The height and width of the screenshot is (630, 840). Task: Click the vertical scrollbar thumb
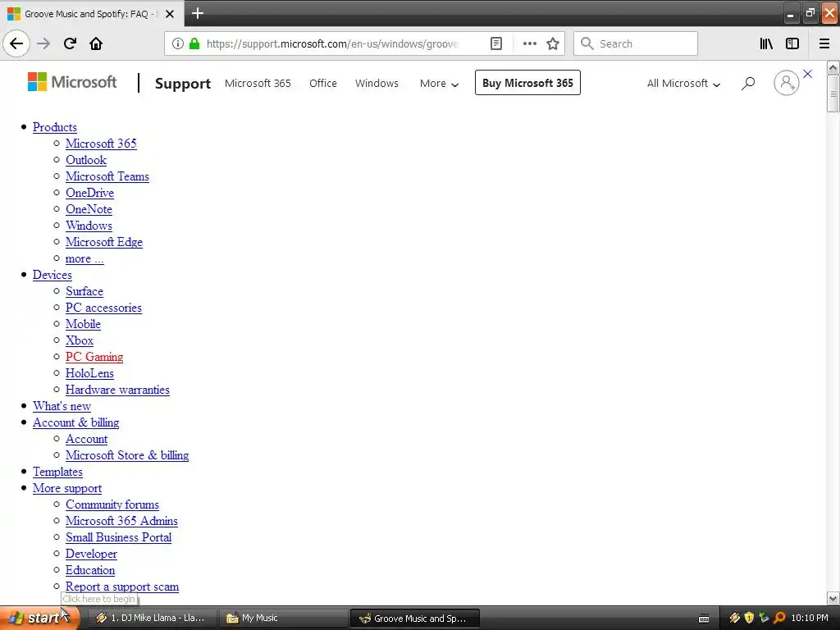tap(833, 94)
